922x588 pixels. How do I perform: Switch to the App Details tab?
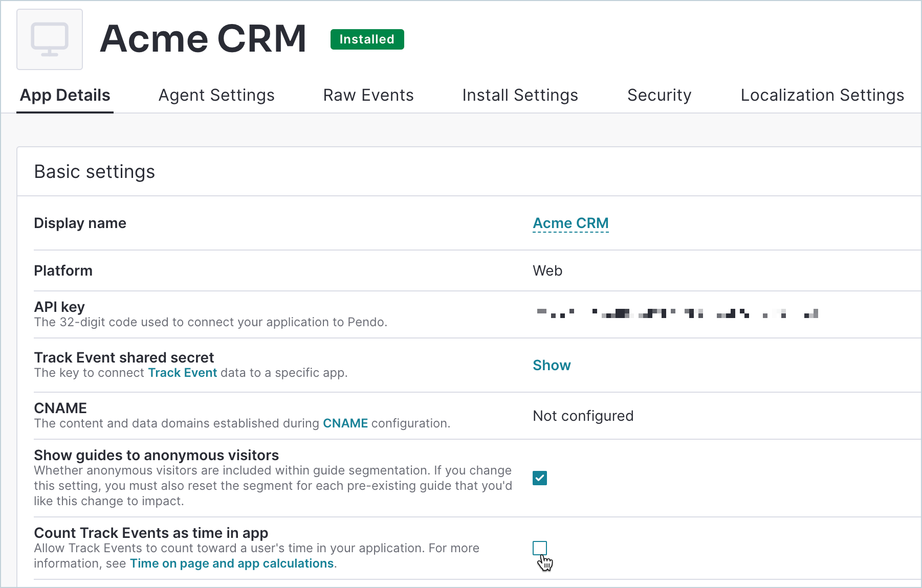click(x=65, y=96)
